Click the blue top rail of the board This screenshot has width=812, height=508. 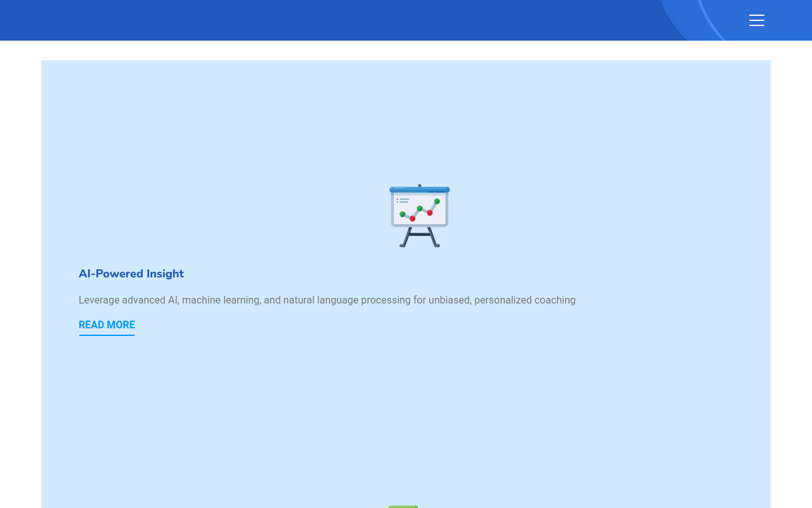(x=419, y=189)
